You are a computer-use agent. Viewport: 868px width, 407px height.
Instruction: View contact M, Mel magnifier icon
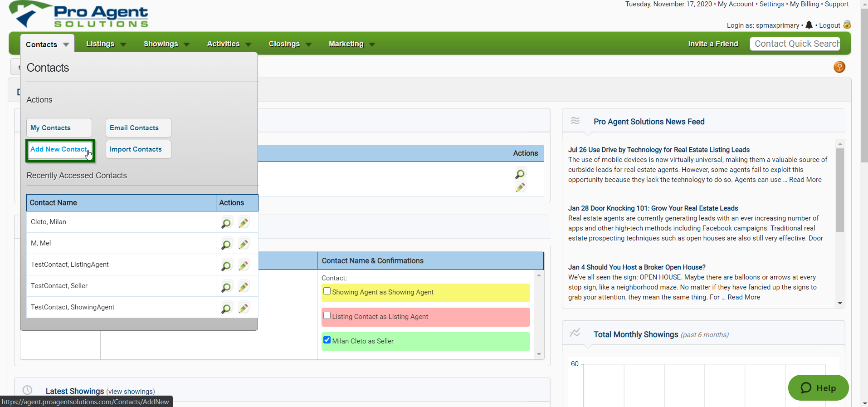coord(226,244)
